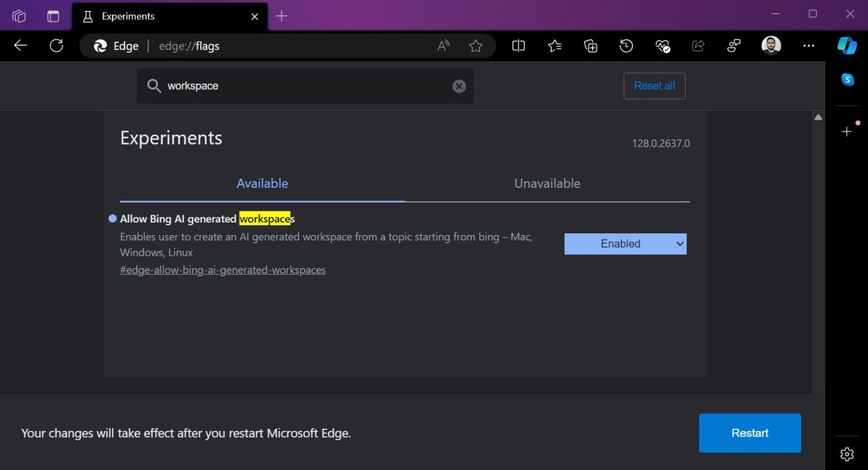This screenshot has width=868, height=470.
Task: Open the Split screen icon
Action: [x=518, y=46]
